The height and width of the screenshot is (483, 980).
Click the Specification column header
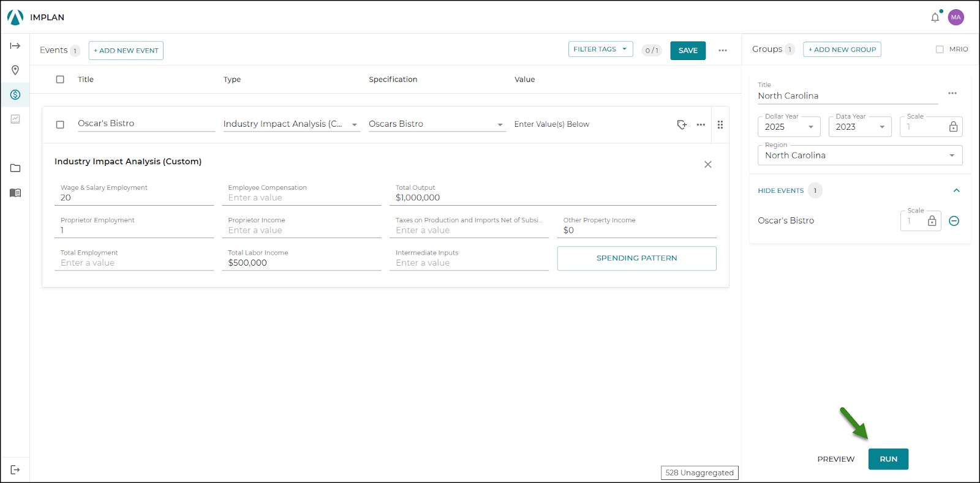393,80
